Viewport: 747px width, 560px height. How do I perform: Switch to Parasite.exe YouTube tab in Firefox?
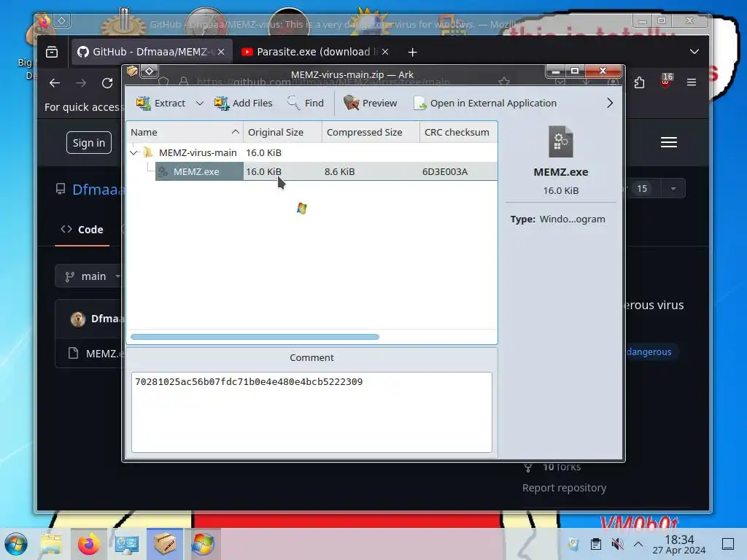pos(314,52)
